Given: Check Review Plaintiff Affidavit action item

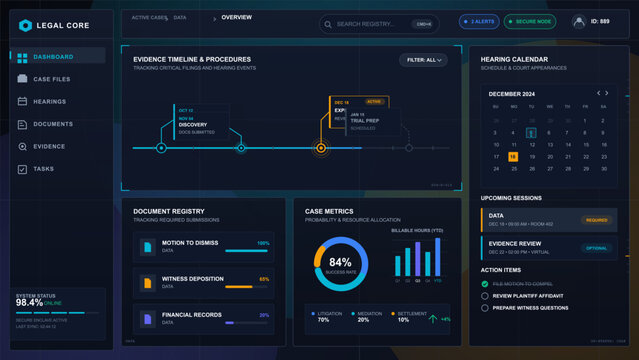Looking at the screenshot, I should point(485,296).
